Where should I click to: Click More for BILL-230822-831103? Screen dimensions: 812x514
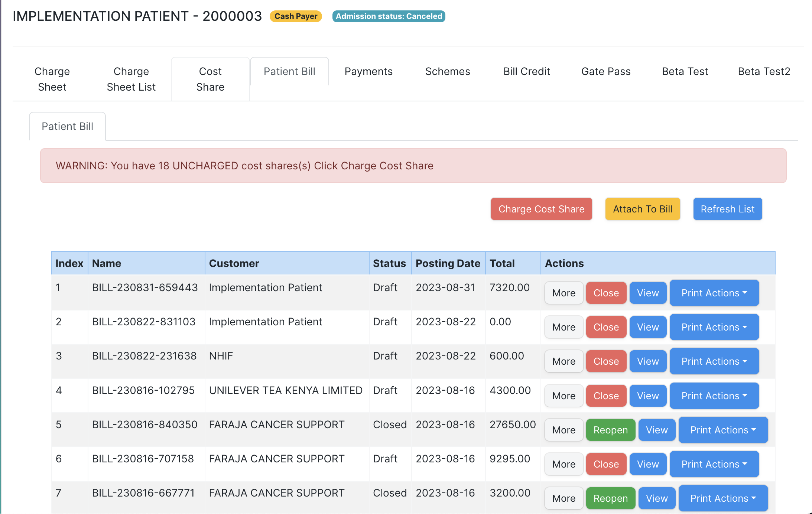click(x=564, y=327)
